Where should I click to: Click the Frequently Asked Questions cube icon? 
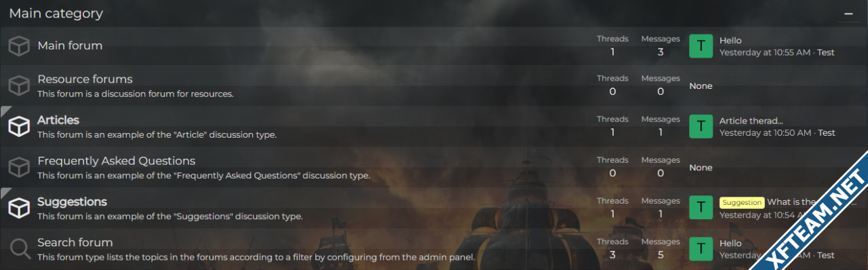19,168
